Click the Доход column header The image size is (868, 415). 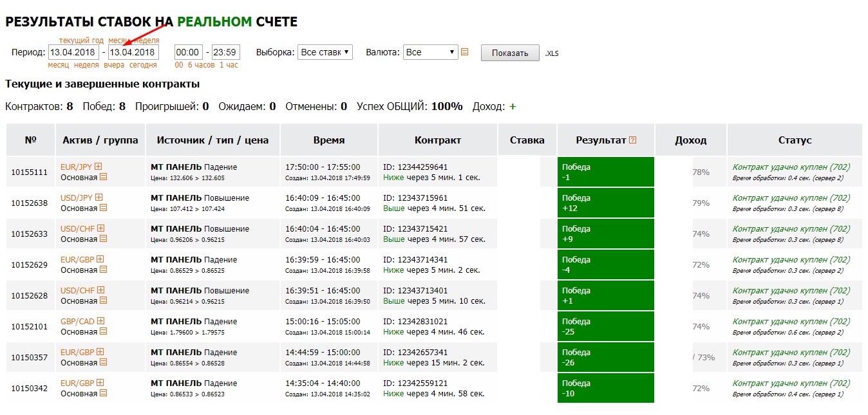pyautogui.click(x=690, y=140)
